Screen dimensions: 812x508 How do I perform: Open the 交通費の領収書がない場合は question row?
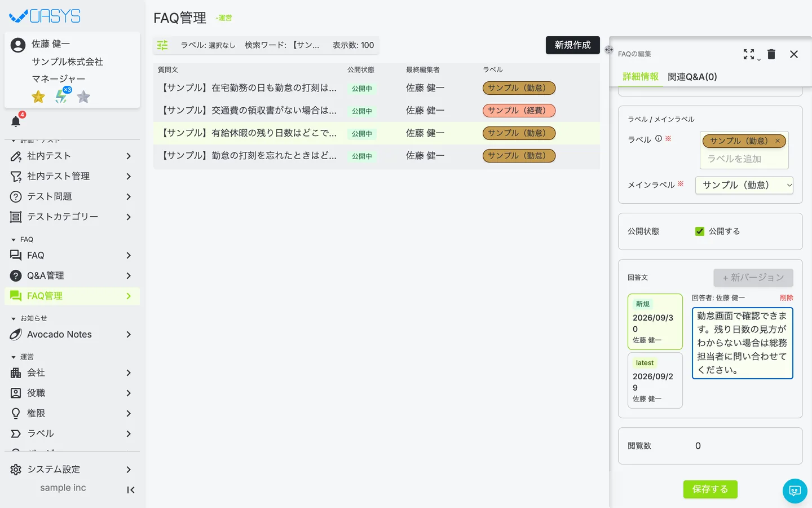[377, 111]
